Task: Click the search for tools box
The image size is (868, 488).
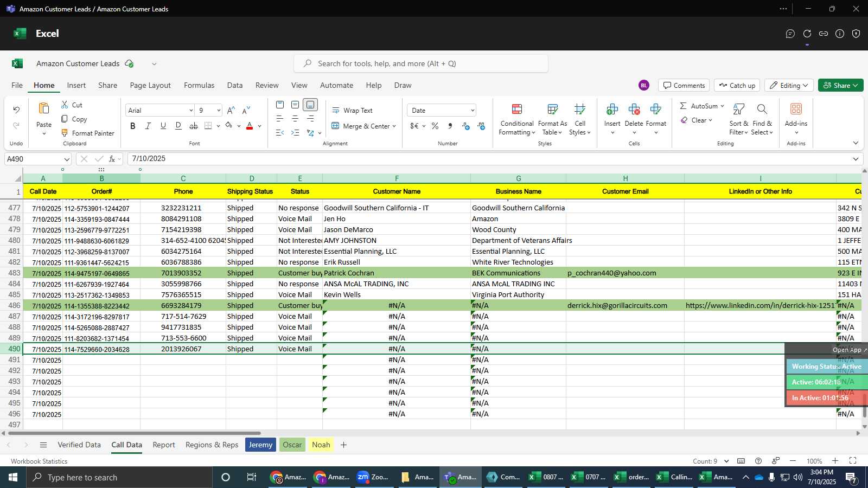Action: click(x=421, y=63)
